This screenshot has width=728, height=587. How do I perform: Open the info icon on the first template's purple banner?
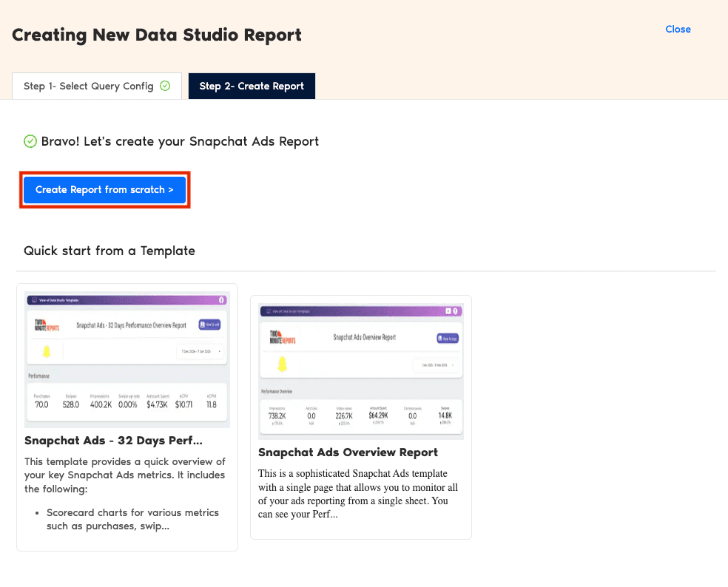pos(221,300)
